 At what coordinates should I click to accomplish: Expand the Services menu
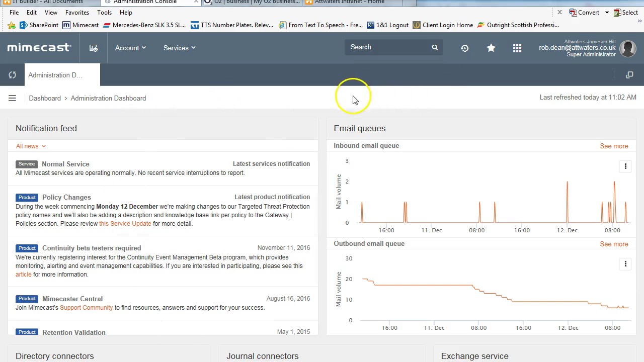[x=179, y=48]
